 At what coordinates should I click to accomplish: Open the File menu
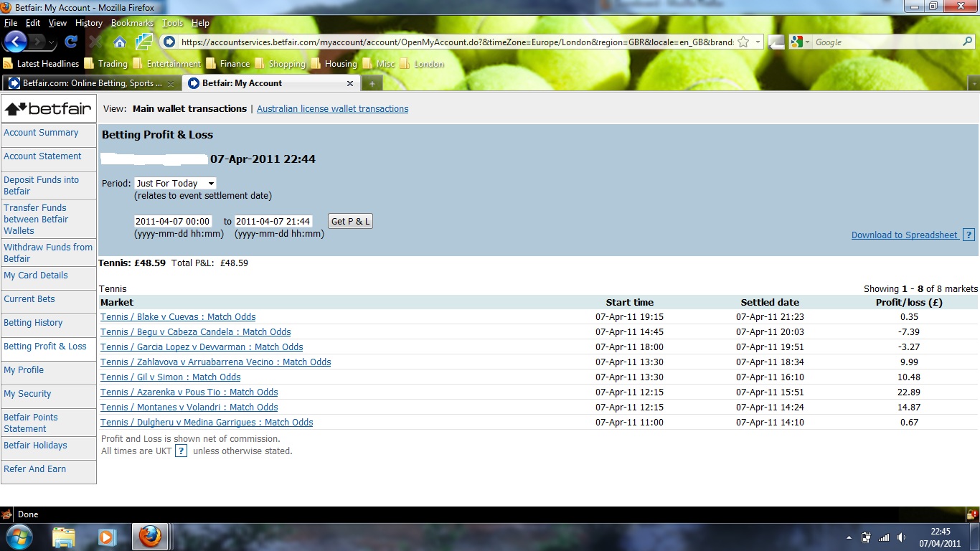tap(10, 23)
